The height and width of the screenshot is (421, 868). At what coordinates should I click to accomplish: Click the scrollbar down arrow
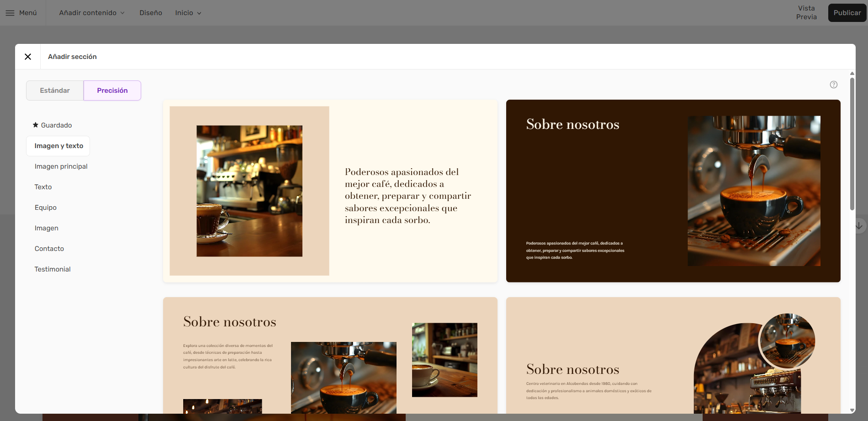click(x=852, y=410)
